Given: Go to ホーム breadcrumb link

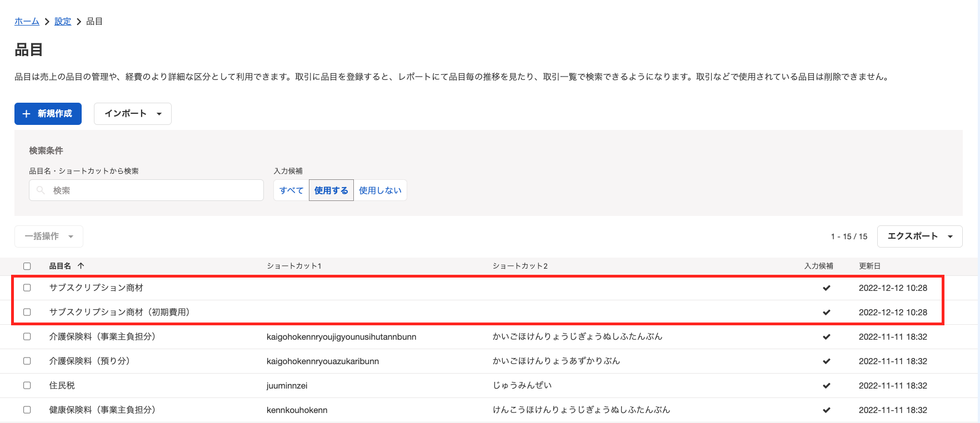Looking at the screenshot, I should 27,22.
